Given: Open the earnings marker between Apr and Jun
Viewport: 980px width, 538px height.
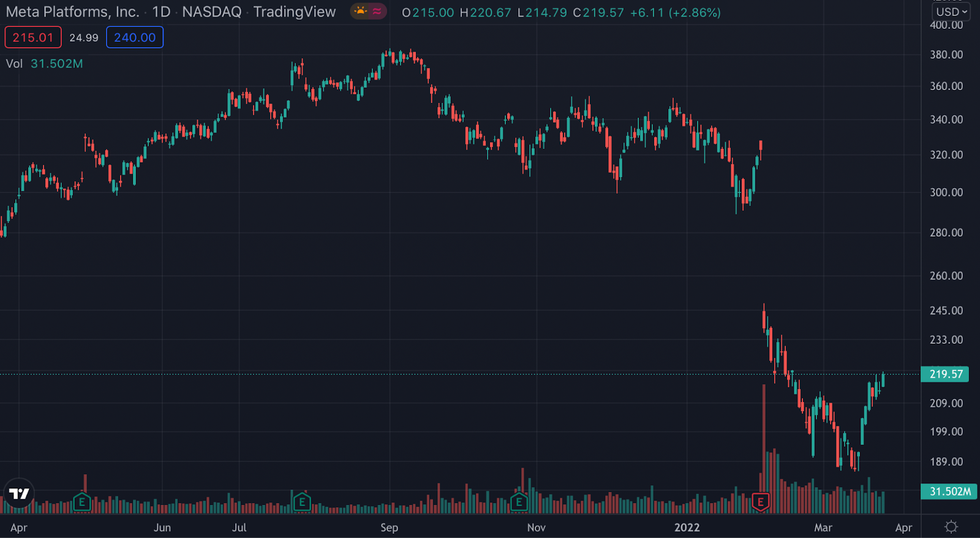Looking at the screenshot, I should [x=81, y=502].
